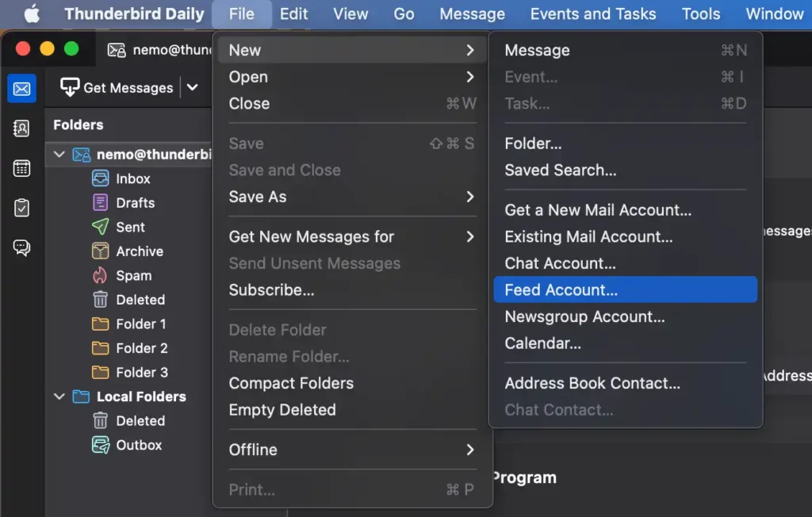Click the Drafts folder icon
Screen dimensions: 812x517
coord(101,202)
